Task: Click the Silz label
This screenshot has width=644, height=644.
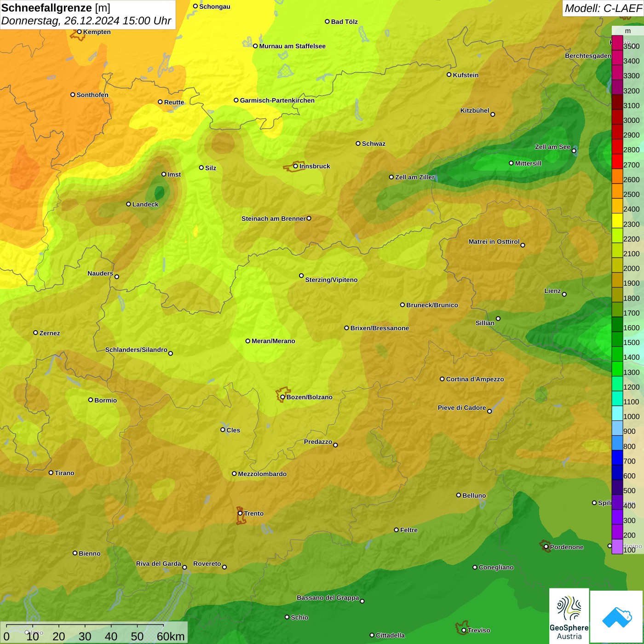Action: 211,168
